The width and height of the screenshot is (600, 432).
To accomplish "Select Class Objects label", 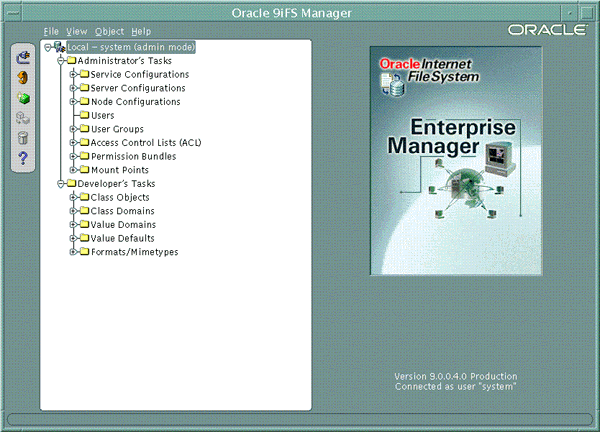I will (x=120, y=197).
